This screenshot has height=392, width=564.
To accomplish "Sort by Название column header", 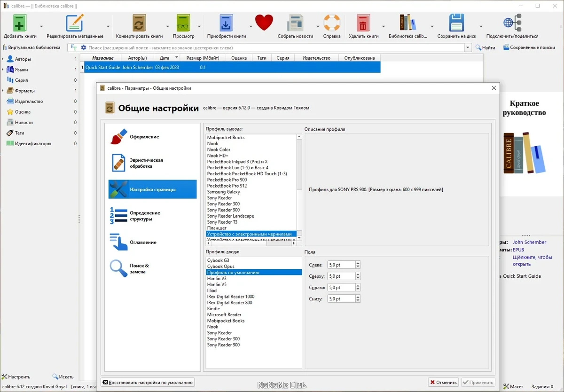I will point(102,58).
